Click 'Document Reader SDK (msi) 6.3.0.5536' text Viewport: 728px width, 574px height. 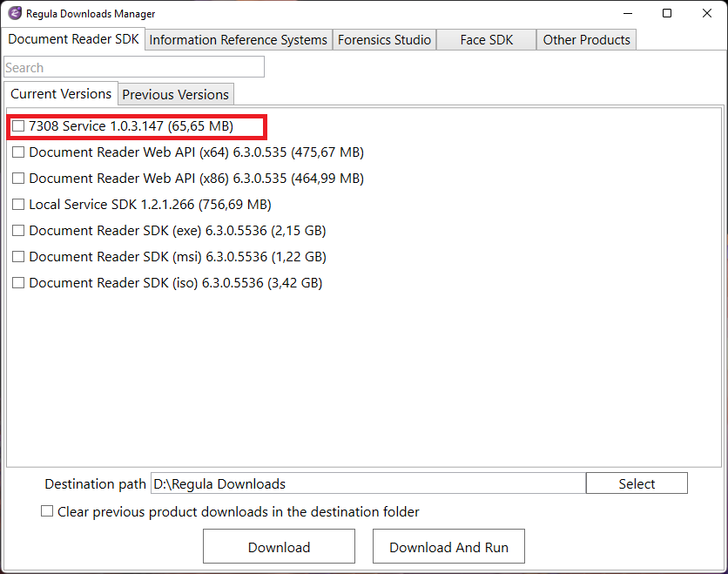coord(148,256)
